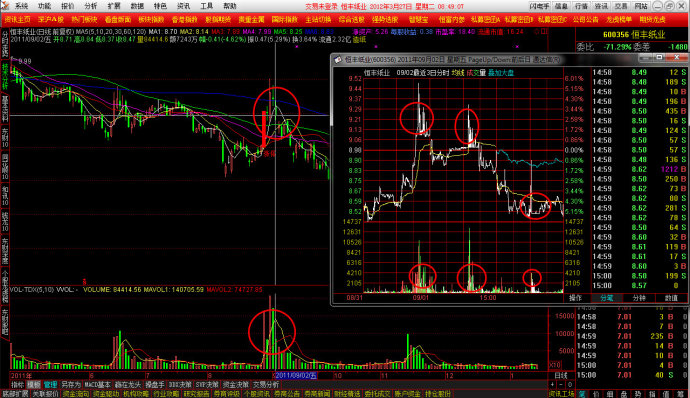
Task: Click the popup window's title bar icon
Action: point(338,59)
